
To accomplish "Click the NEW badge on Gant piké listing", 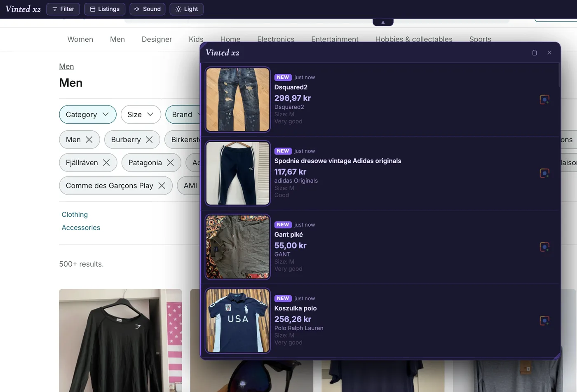I will pyautogui.click(x=283, y=225).
